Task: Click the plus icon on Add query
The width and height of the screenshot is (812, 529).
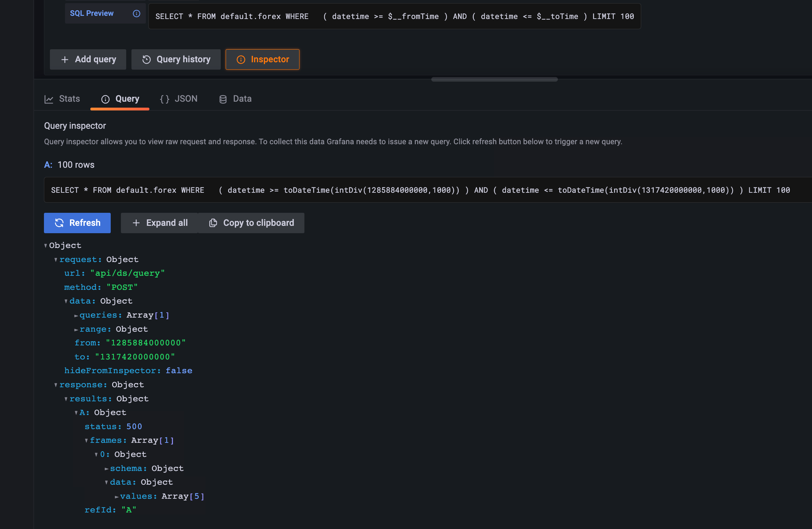Action: [65, 59]
